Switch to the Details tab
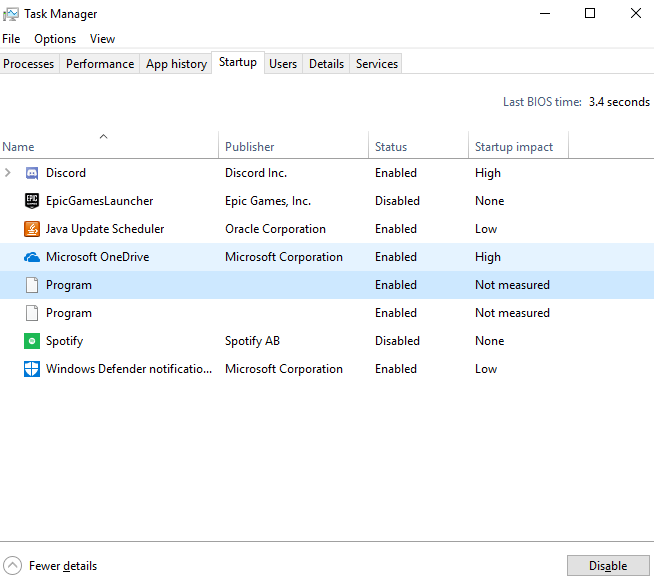Image resolution: width=654 pixels, height=586 pixels. coord(326,64)
